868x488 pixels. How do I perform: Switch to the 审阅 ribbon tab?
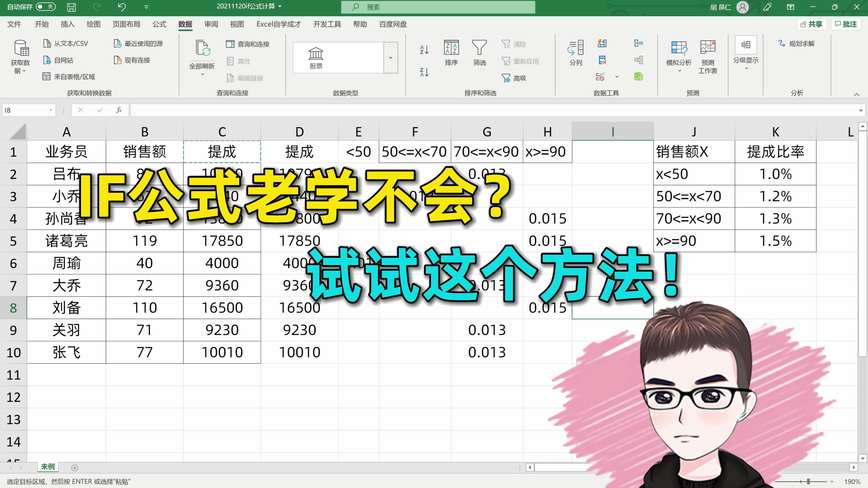coord(211,24)
